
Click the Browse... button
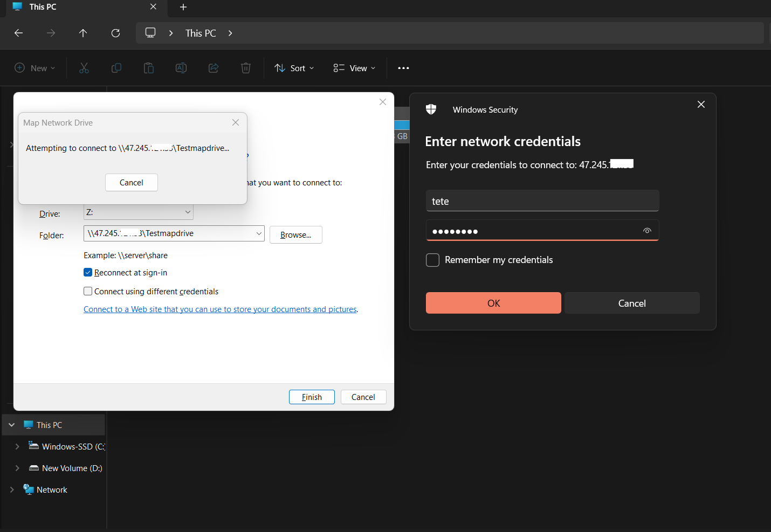[296, 234]
